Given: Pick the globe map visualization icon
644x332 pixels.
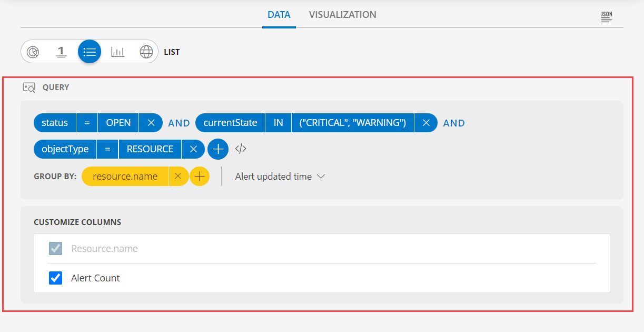Looking at the screenshot, I should [146, 52].
